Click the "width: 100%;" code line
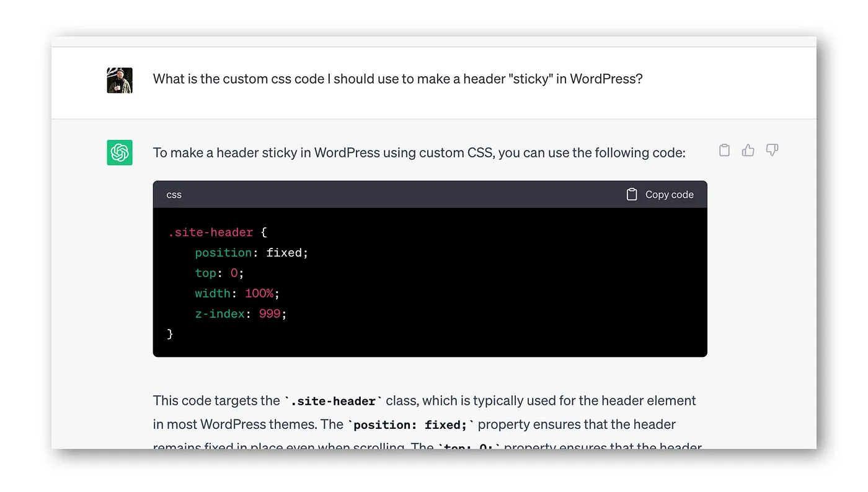 pyautogui.click(x=237, y=293)
